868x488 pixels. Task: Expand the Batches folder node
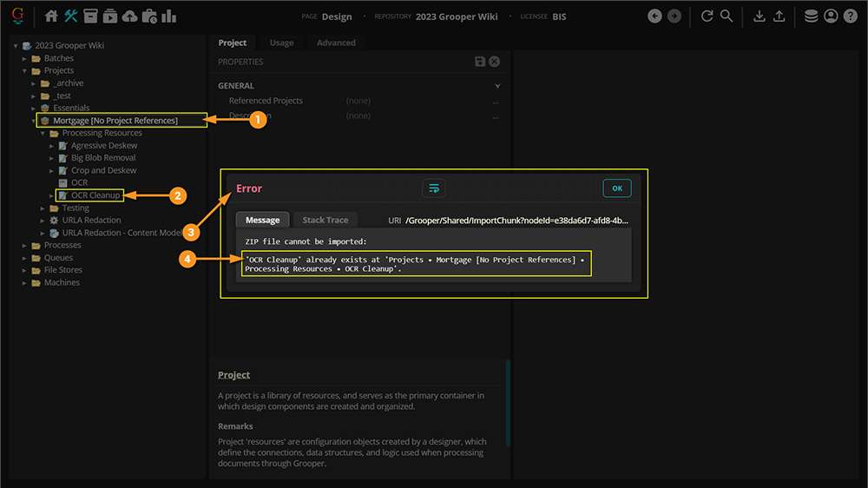[24, 58]
